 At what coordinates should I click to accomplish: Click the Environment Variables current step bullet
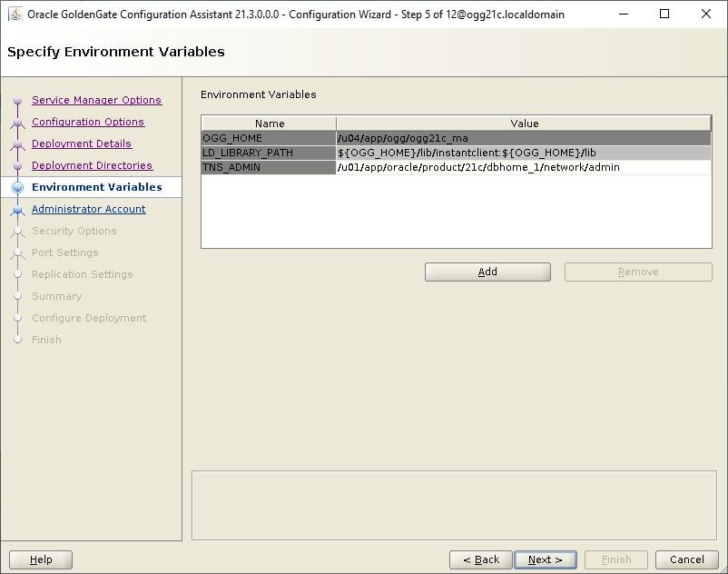(x=17, y=187)
